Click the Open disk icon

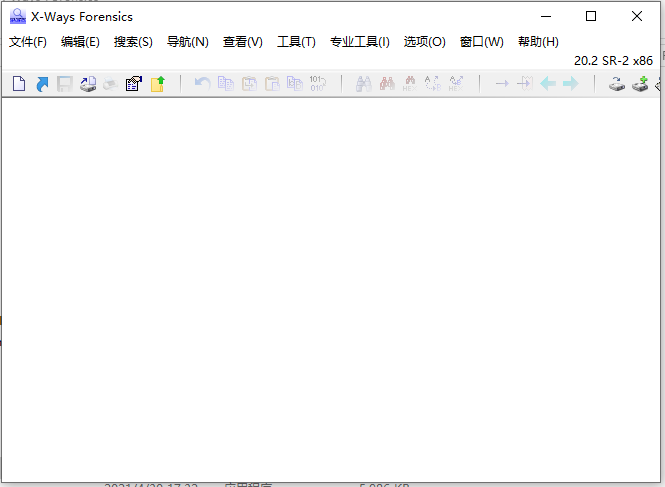pyautogui.click(x=88, y=84)
